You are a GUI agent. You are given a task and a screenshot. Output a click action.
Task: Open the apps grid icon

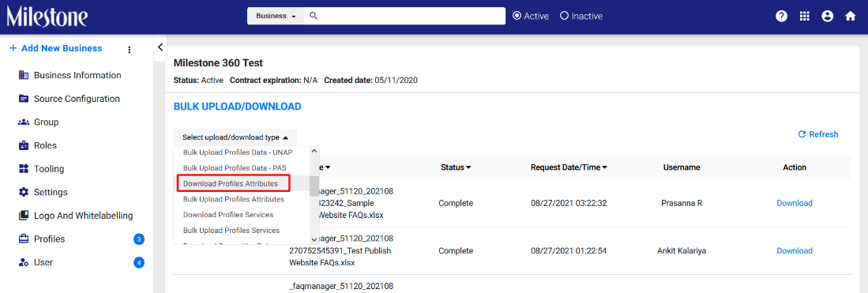coord(804,16)
